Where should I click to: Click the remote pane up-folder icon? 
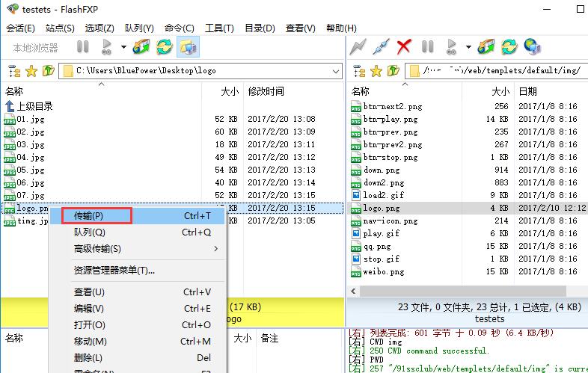pyautogui.click(x=394, y=71)
